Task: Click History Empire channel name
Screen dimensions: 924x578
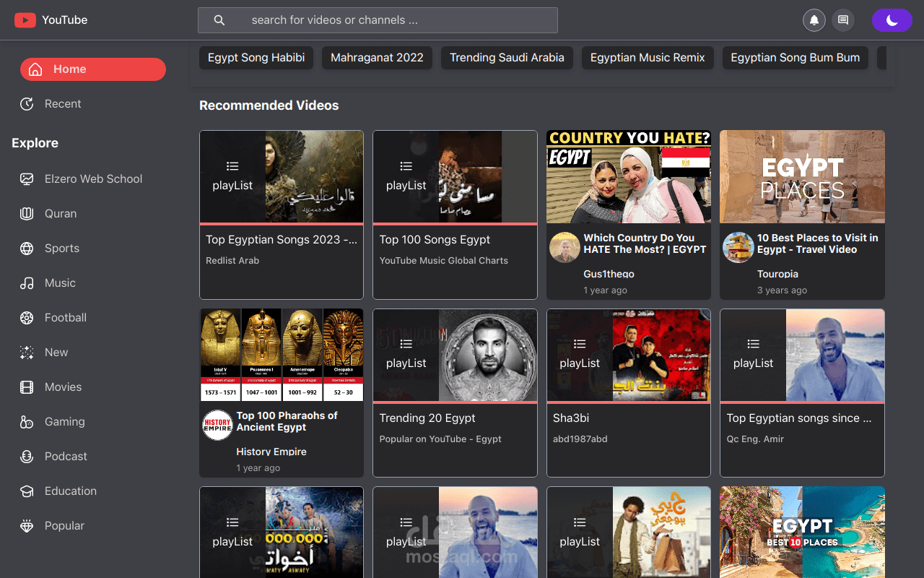Action: [271, 452]
